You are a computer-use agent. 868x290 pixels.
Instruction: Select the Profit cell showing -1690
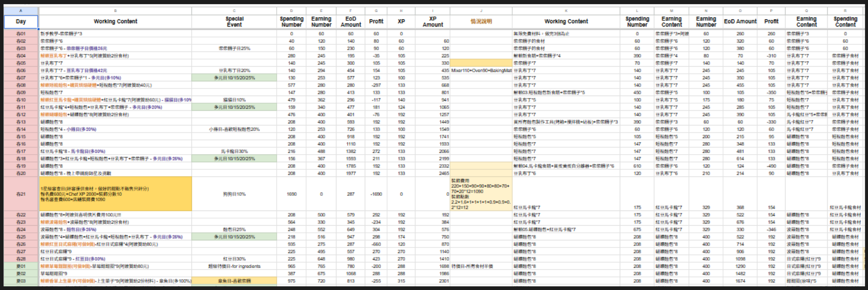[x=376, y=194]
